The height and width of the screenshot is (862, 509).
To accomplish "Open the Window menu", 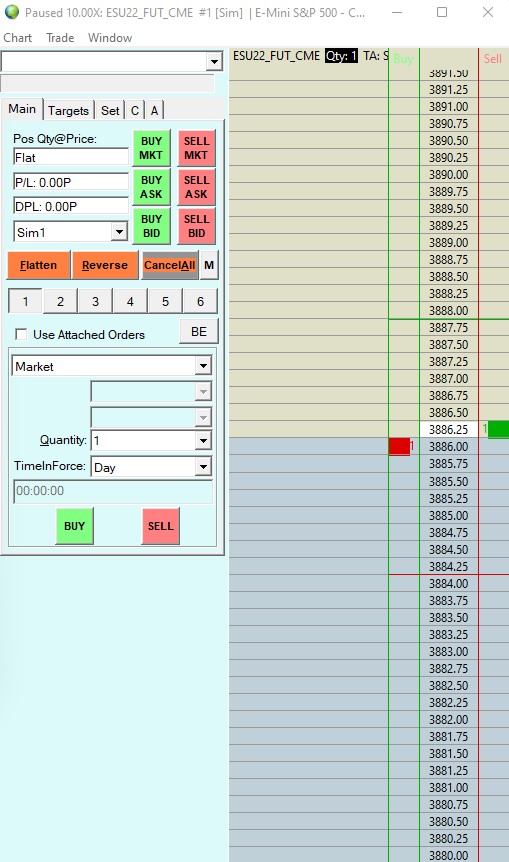I will point(110,37).
